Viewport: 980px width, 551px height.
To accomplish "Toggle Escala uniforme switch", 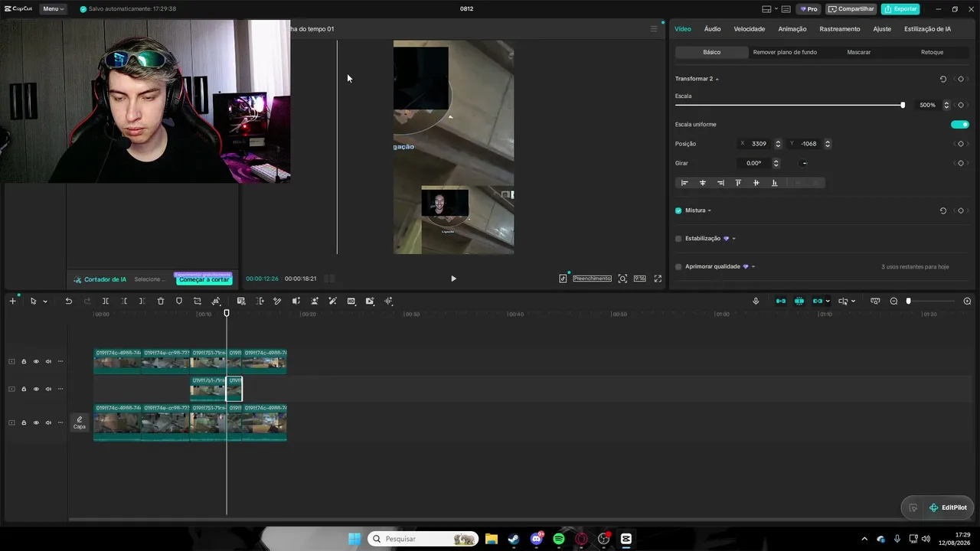I will coord(960,124).
